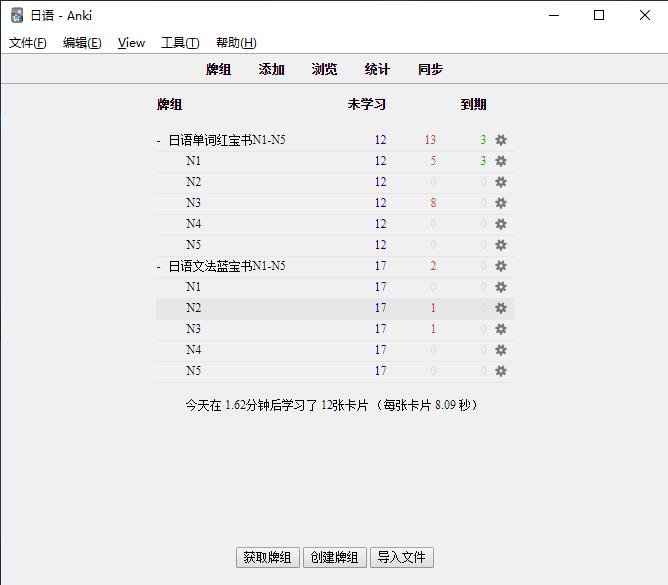This screenshot has height=585, width=668.
Task: Click the 5 count on 红宝书 N1 row
Action: click(x=433, y=161)
